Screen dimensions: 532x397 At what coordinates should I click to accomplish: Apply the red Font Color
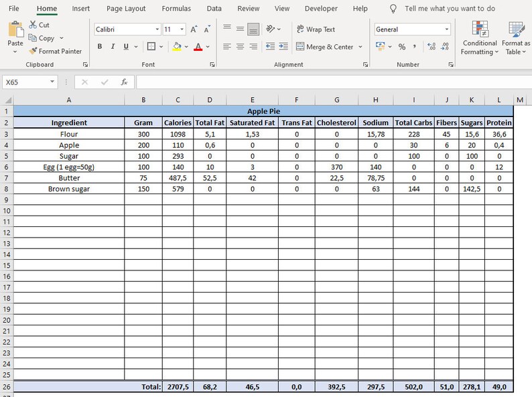point(198,46)
